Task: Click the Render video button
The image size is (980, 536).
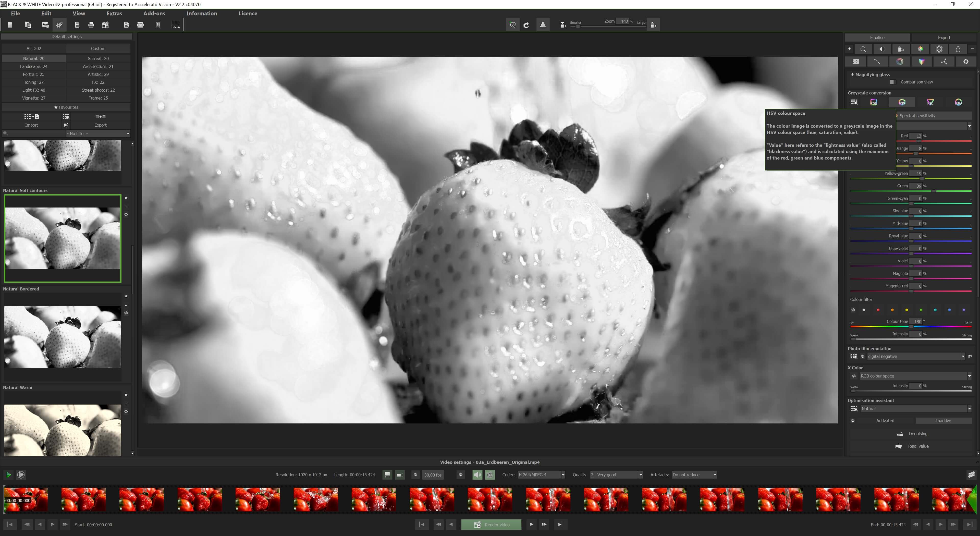Action: click(x=491, y=524)
